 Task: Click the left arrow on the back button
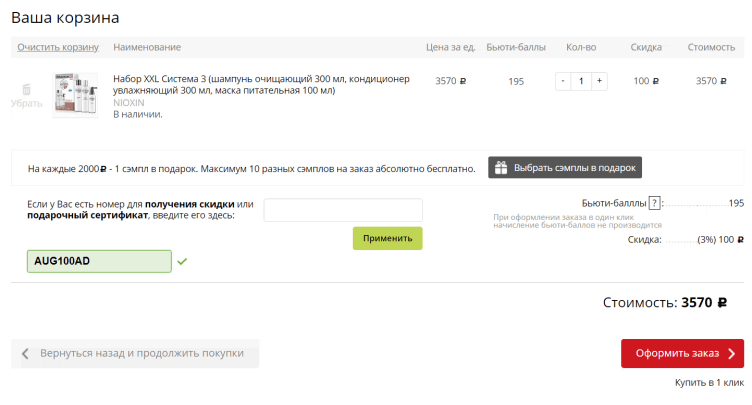click(x=26, y=353)
